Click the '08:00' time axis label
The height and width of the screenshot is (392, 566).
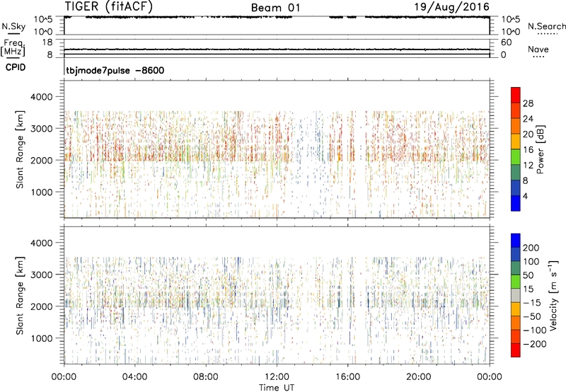click(206, 377)
